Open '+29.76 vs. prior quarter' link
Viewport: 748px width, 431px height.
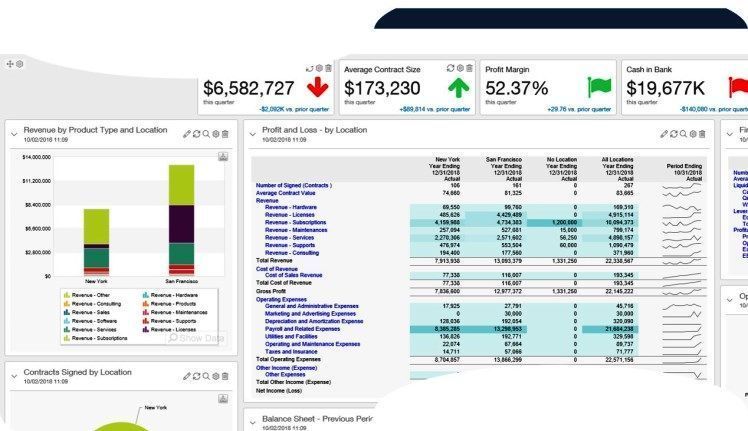point(579,109)
